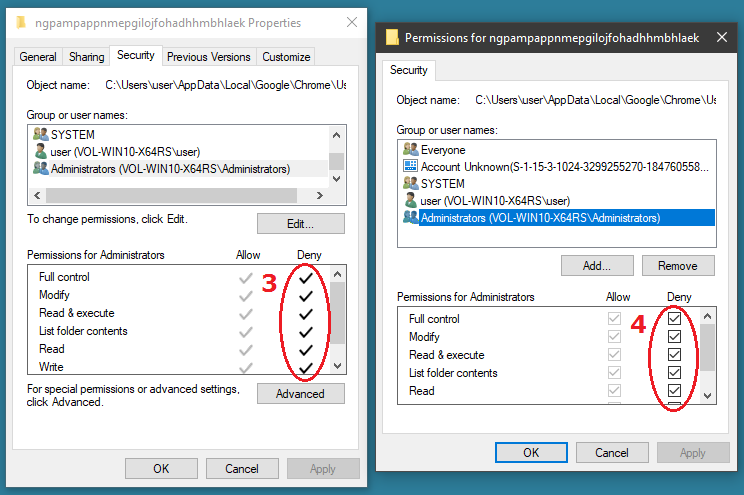Click the Edit... button
The height and width of the screenshot is (495, 744).
[301, 224]
